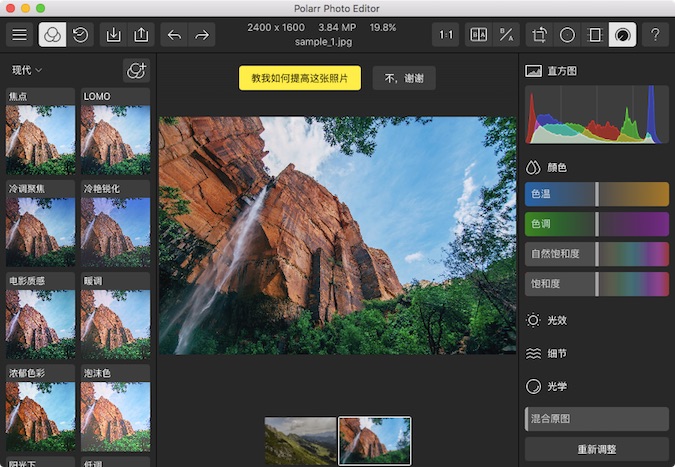Expand the 颜色 section
This screenshot has height=467, width=675.
(556, 167)
